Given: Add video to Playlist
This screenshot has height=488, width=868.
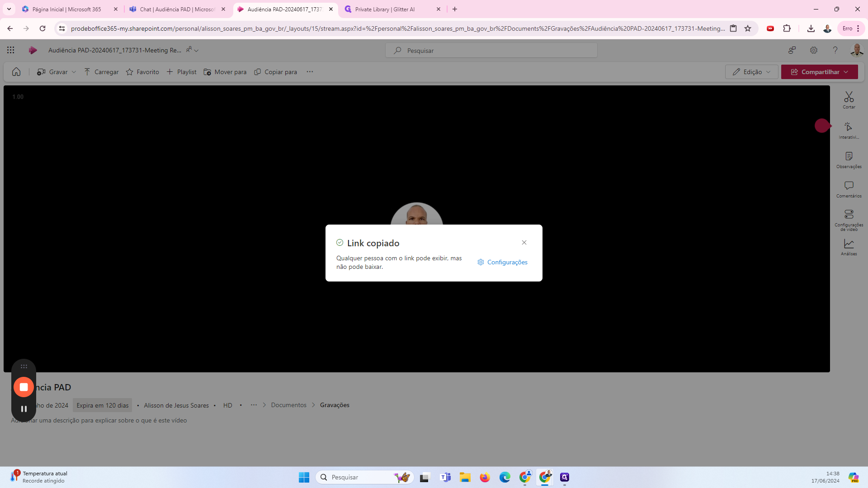Looking at the screenshot, I should click(181, 72).
